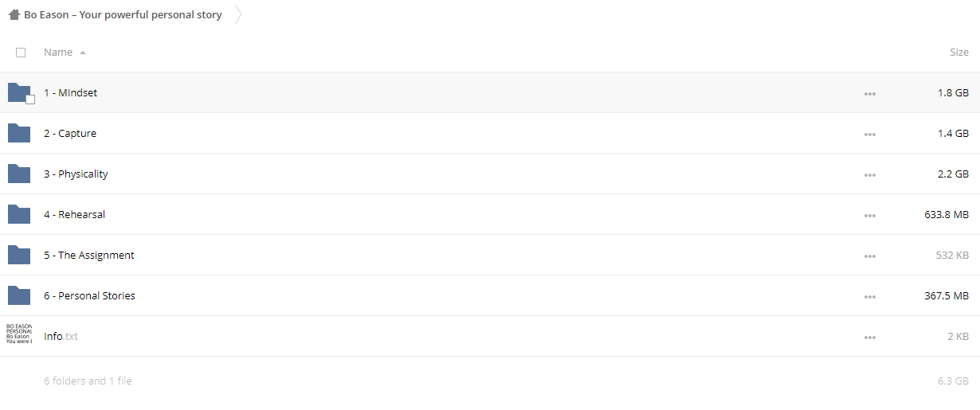The width and height of the screenshot is (980, 410).
Task: Click the Name column sort arrow
Action: coord(83,53)
